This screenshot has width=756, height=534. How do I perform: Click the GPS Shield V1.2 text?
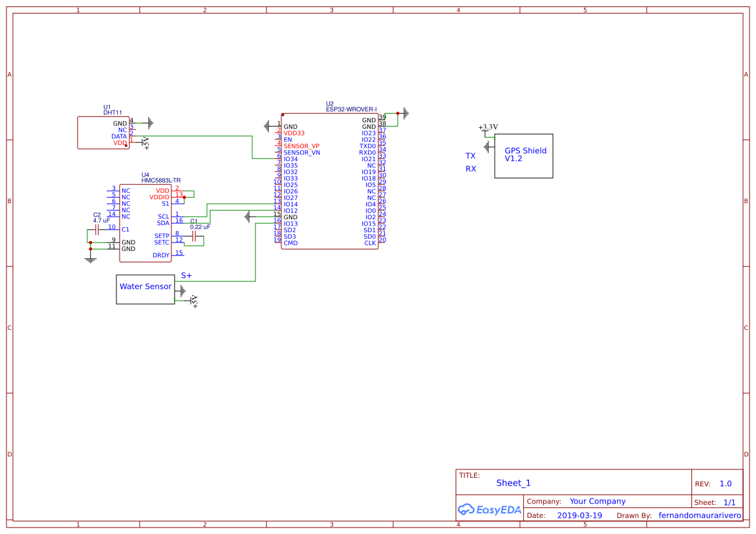point(526,155)
